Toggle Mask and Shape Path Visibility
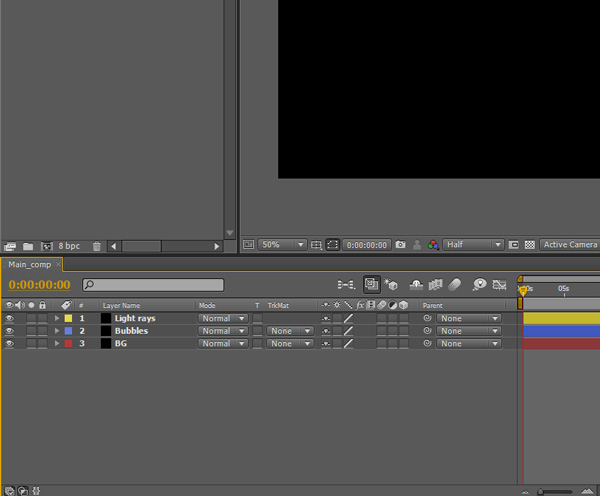The image size is (600, 496). click(x=333, y=245)
